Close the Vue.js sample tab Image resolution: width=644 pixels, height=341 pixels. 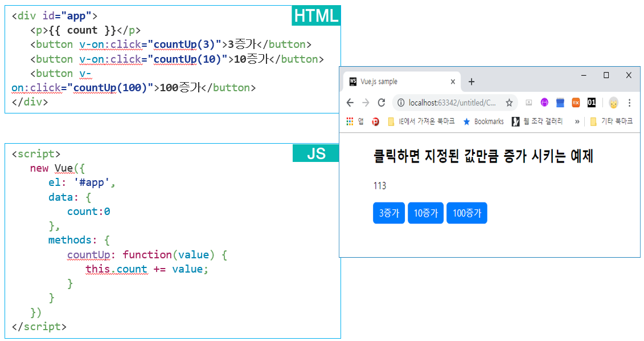(453, 82)
